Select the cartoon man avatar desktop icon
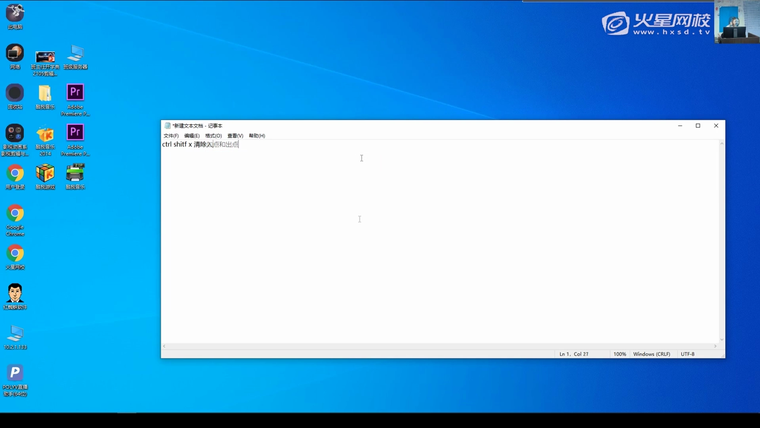This screenshot has height=428, width=760. 15,293
